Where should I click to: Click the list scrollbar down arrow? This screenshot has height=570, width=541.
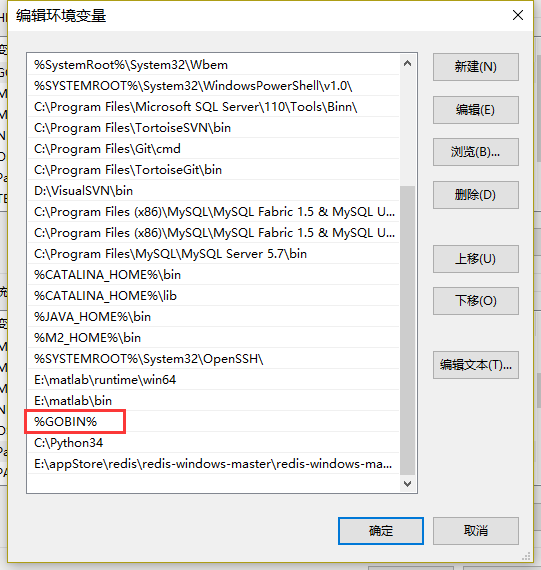pos(408,483)
